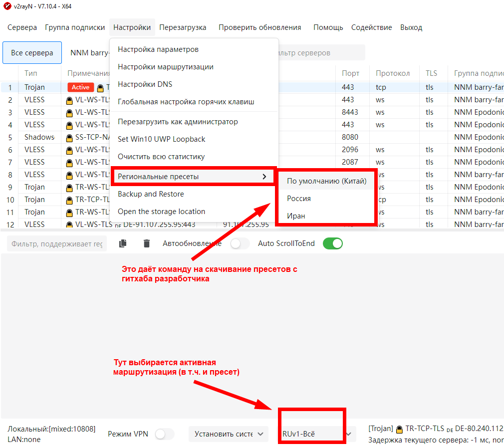Click the Содействие menu item
This screenshot has height=446, width=504.
coord(372,27)
